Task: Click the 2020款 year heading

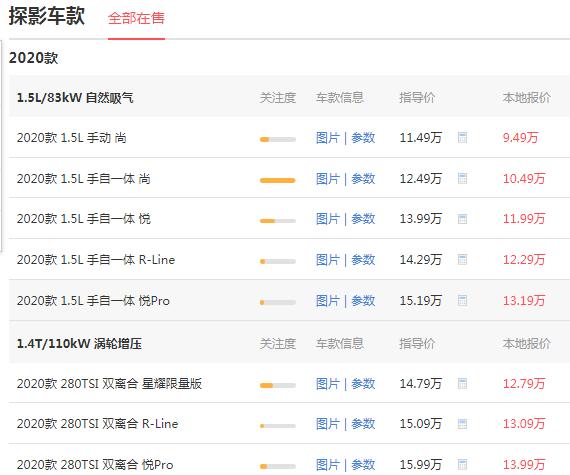Action: (x=33, y=58)
